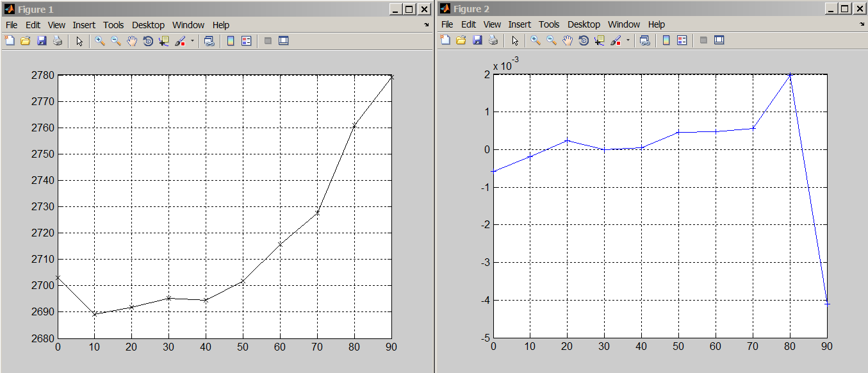Click Link Plot icon in Figure 1

tap(209, 40)
